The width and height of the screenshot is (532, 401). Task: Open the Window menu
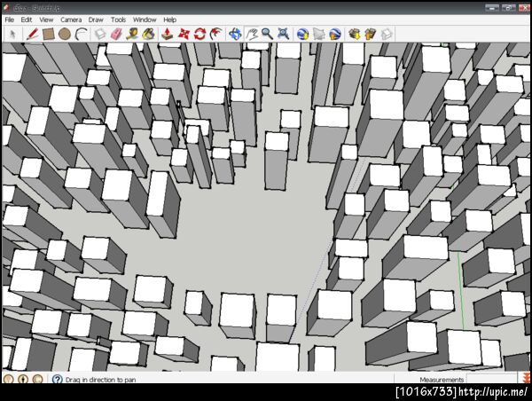(145, 20)
